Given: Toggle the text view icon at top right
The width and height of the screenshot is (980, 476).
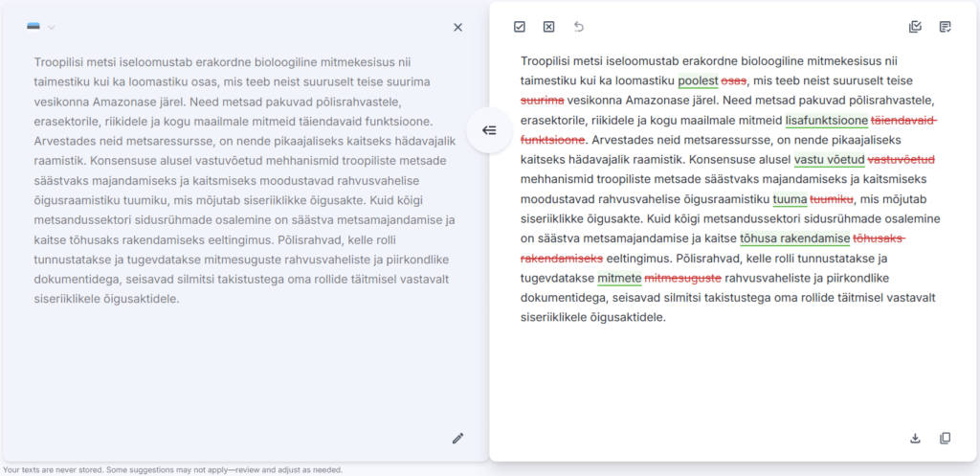Looking at the screenshot, I should [x=946, y=27].
